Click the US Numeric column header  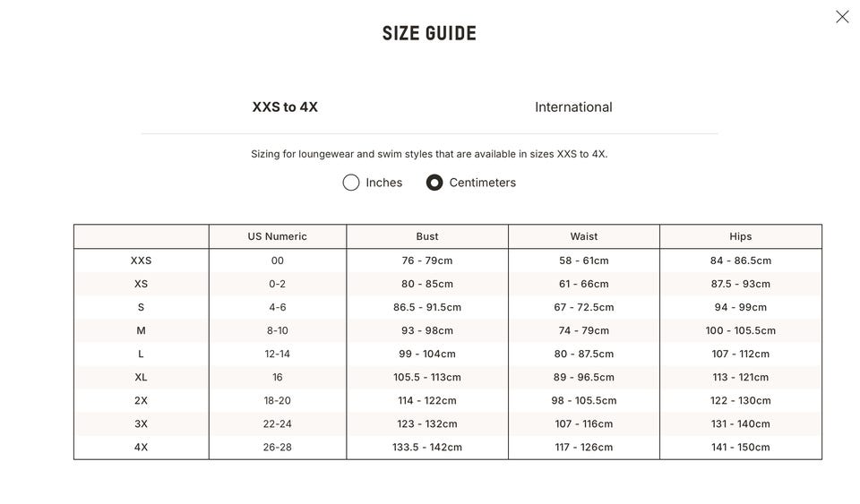click(278, 237)
